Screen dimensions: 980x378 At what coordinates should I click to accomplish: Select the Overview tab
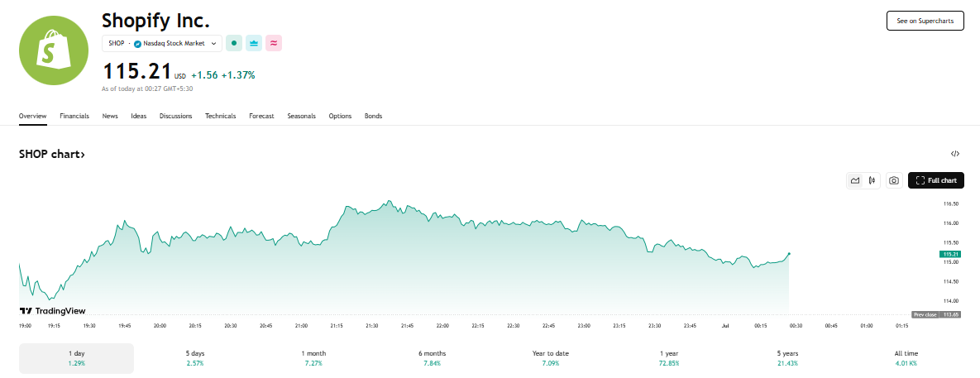click(32, 116)
